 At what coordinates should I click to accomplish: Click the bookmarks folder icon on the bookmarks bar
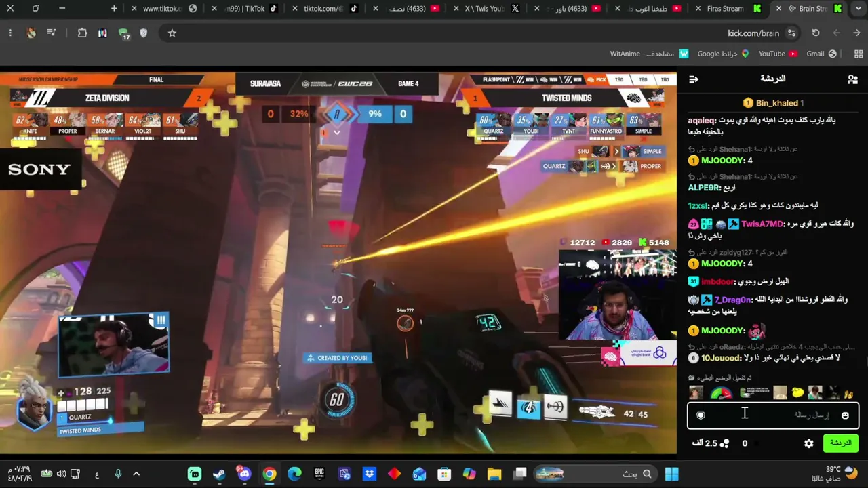click(x=859, y=54)
